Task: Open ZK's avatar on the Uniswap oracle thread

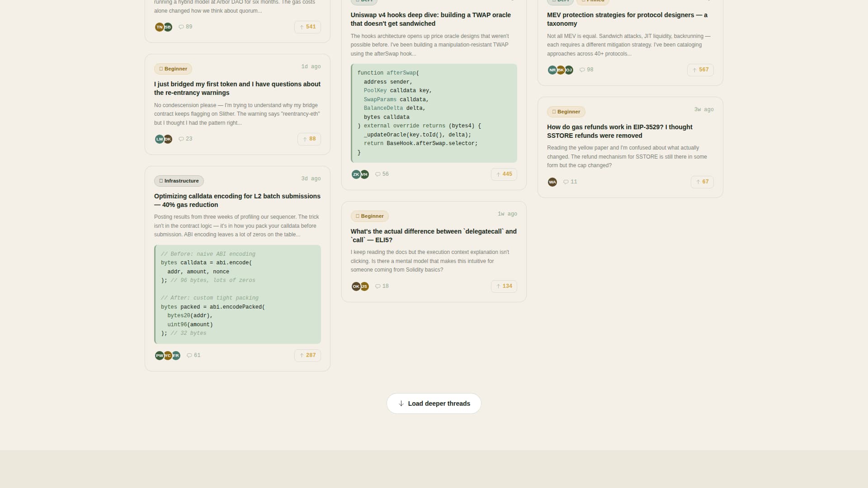Action: coord(356,174)
